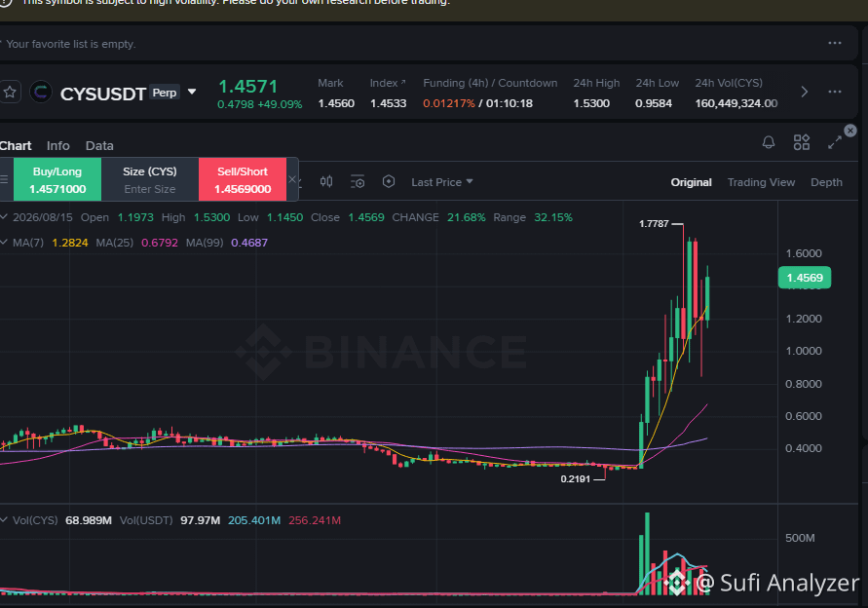Open the chart layout grid icon
Screen dimensions: 868x608
(802, 142)
